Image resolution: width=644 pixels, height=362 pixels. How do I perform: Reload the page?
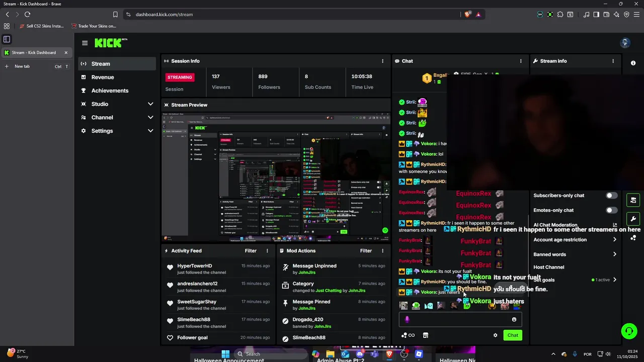27,15
